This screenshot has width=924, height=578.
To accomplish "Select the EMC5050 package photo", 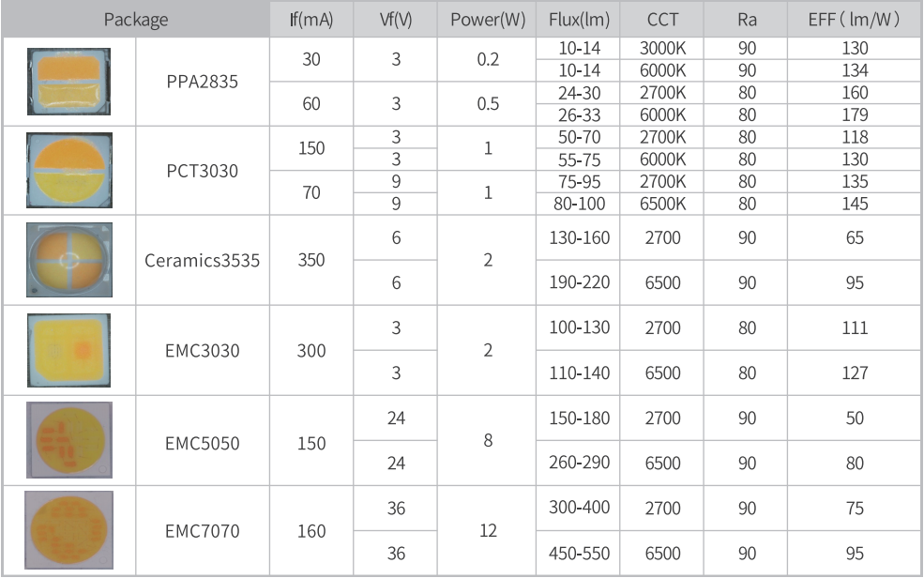I will (69, 441).
